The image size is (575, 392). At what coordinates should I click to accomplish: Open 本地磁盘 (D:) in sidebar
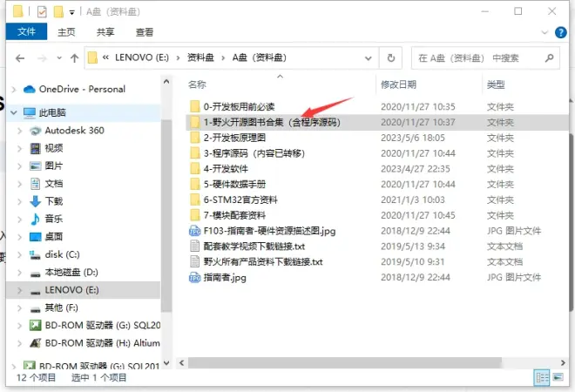pyautogui.click(x=71, y=272)
